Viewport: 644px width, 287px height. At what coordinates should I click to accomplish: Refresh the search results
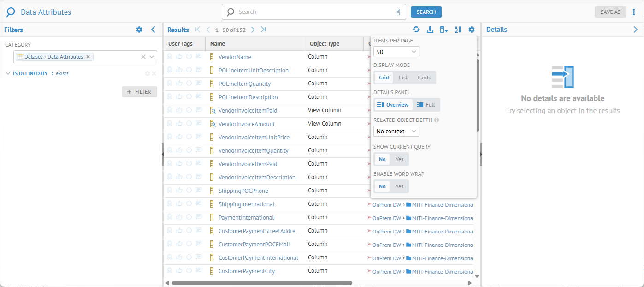[x=416, y=30]
